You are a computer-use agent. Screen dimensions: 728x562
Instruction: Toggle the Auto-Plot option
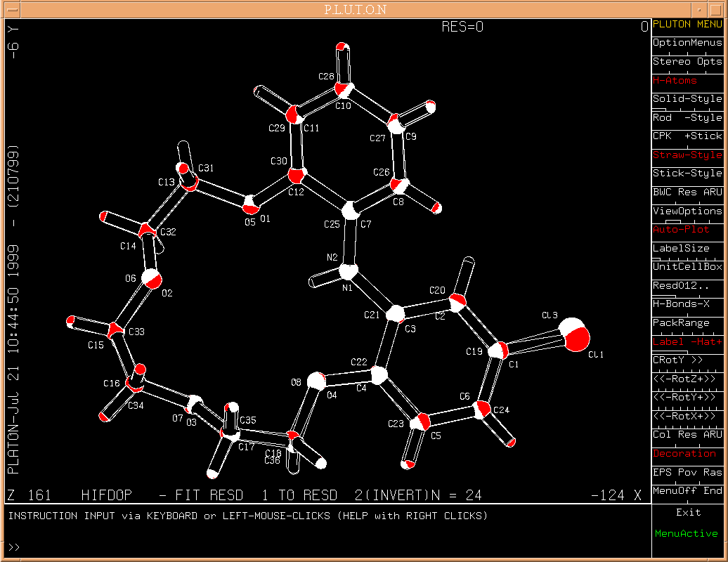pos(687,230)
